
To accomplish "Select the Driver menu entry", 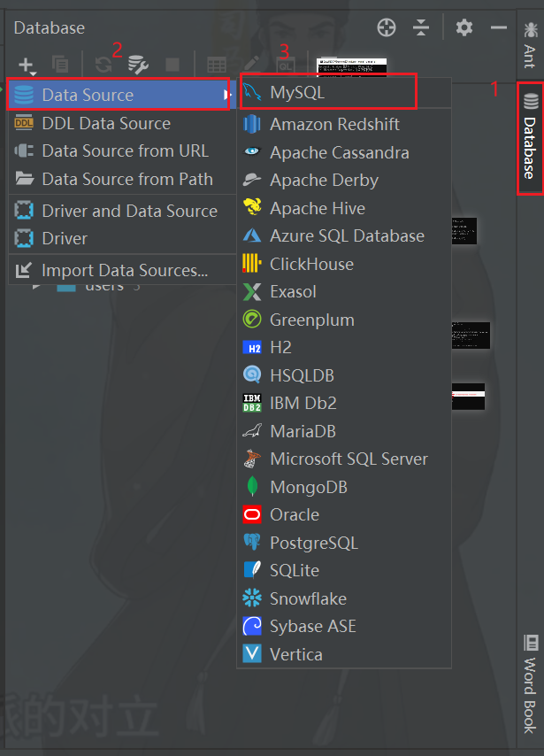I will tap(122, 238).
